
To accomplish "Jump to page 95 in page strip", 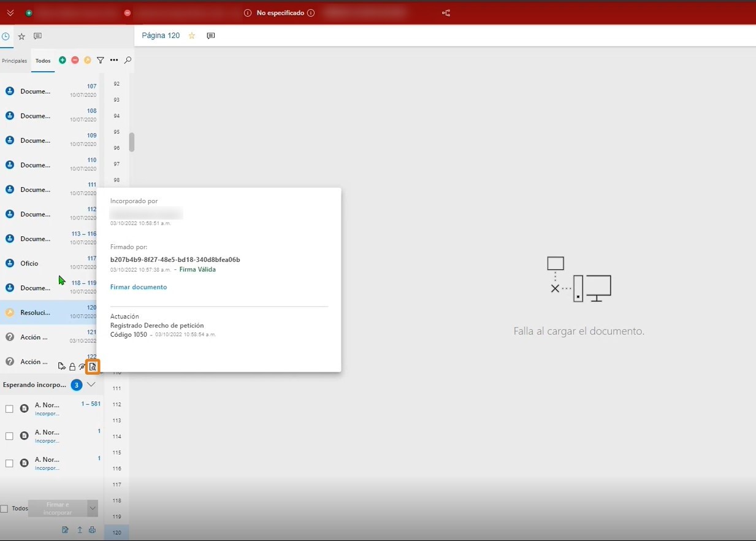I will click(x=116, y=132).
